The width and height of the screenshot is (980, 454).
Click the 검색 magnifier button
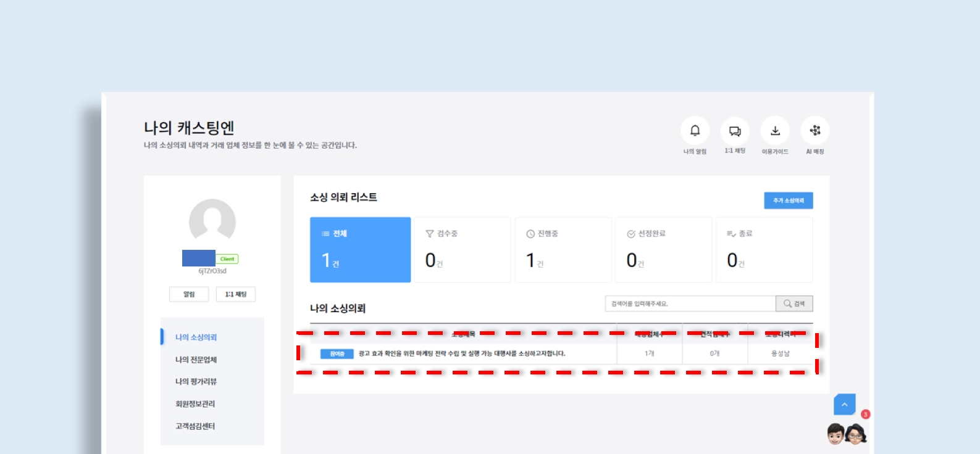pos(794,303)
